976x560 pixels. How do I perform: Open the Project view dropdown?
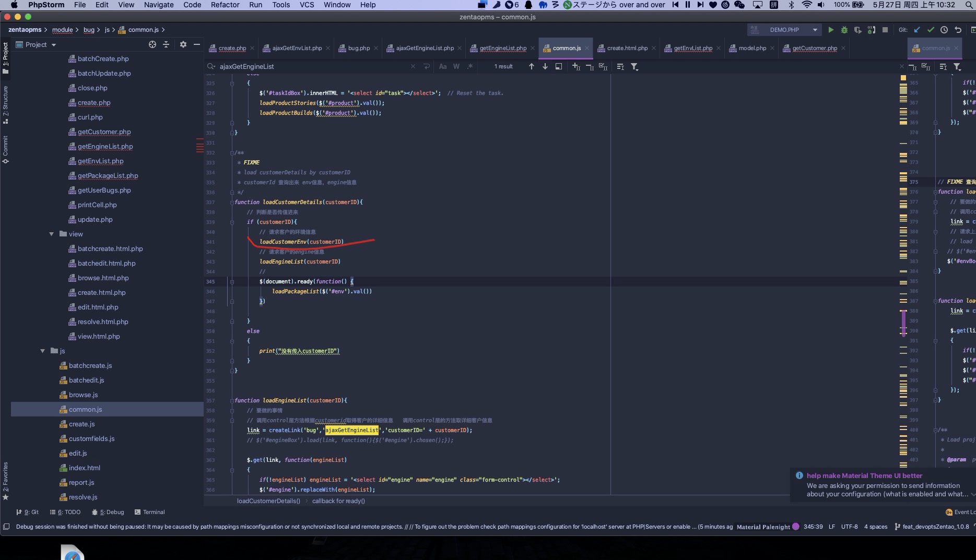click(x=36, y=44)
